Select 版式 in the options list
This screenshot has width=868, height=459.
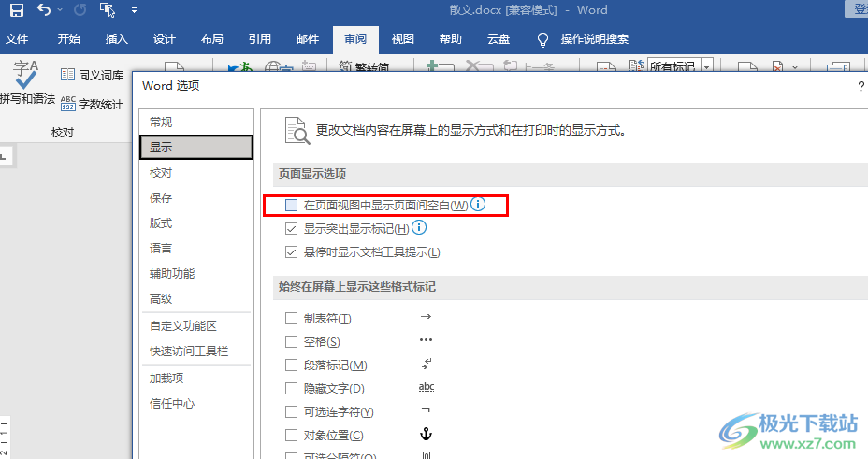point(196,222)
